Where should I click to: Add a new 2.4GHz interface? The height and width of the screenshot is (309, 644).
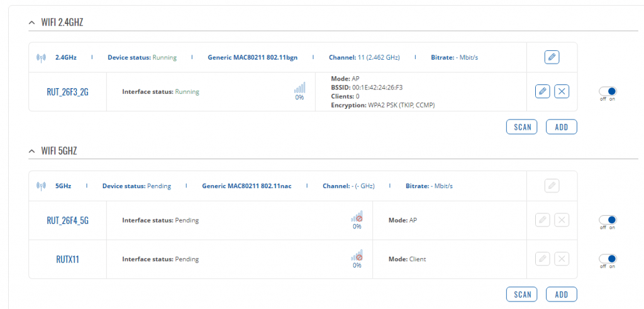(x=562, y=127)
